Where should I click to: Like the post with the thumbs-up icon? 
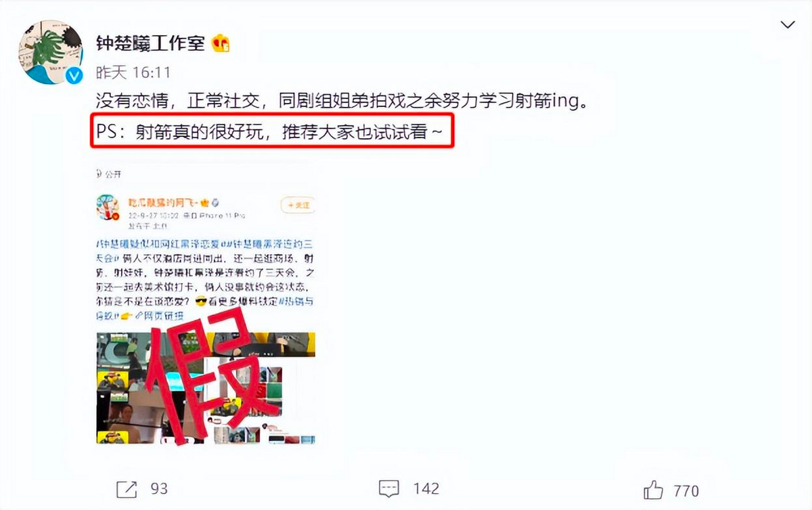(654, 489)
